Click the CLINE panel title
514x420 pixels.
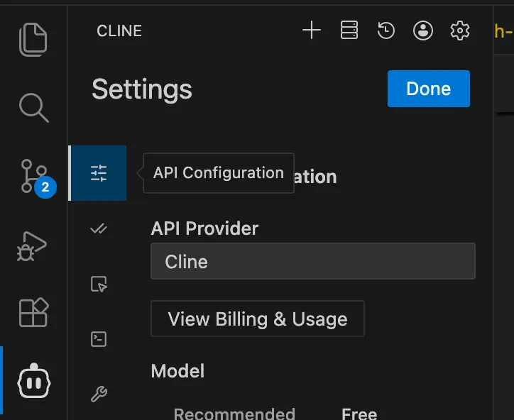[x=119, y=31]
